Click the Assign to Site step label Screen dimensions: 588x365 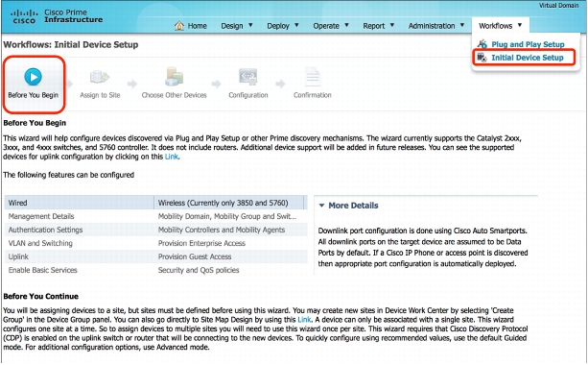pos(100,95)
